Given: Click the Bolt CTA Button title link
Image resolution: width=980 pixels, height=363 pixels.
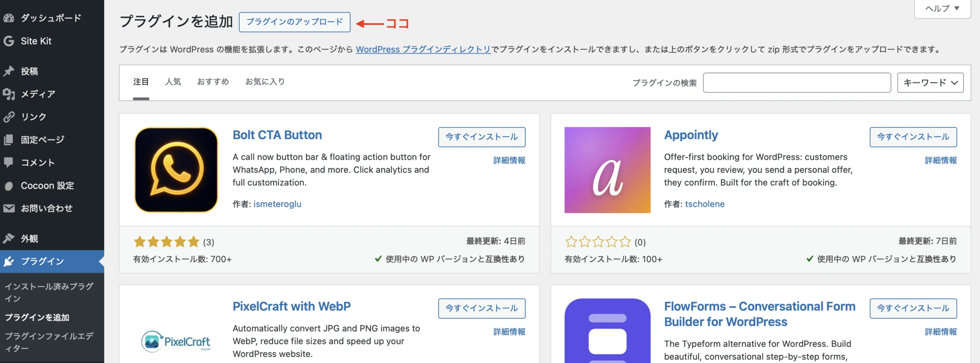Looking at the screenshot, I should coord(277,135).
